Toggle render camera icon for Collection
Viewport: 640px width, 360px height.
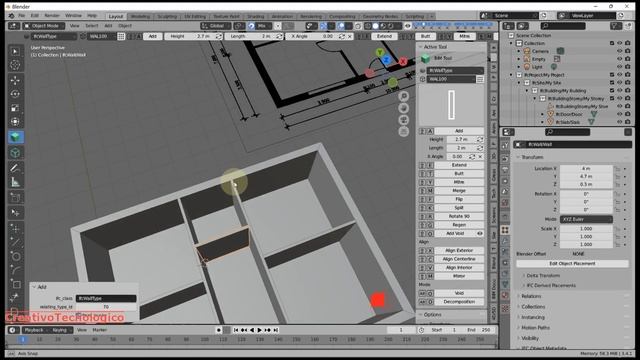coord(628,43)
